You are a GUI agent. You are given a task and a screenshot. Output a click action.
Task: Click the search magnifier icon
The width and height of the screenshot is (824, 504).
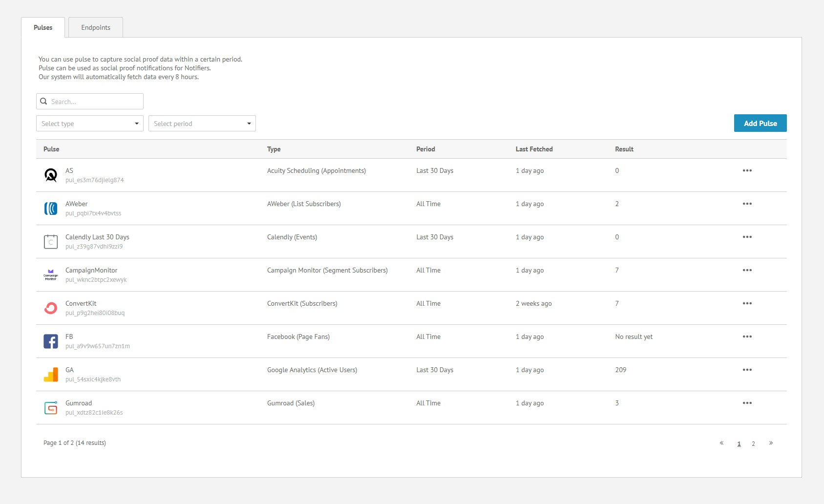(x=43, y=101)
